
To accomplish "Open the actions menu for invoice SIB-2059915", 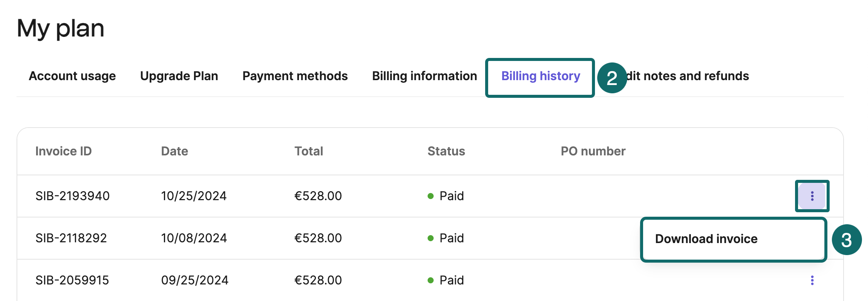I will tap(812, 280).
